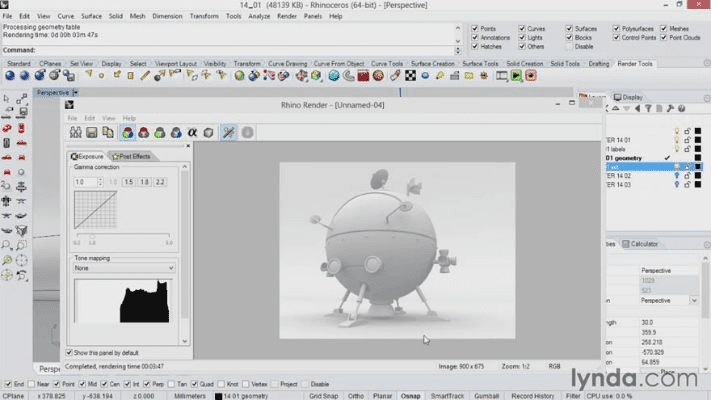
Task: Switch to the Post Effects tab
Action: 130,156
